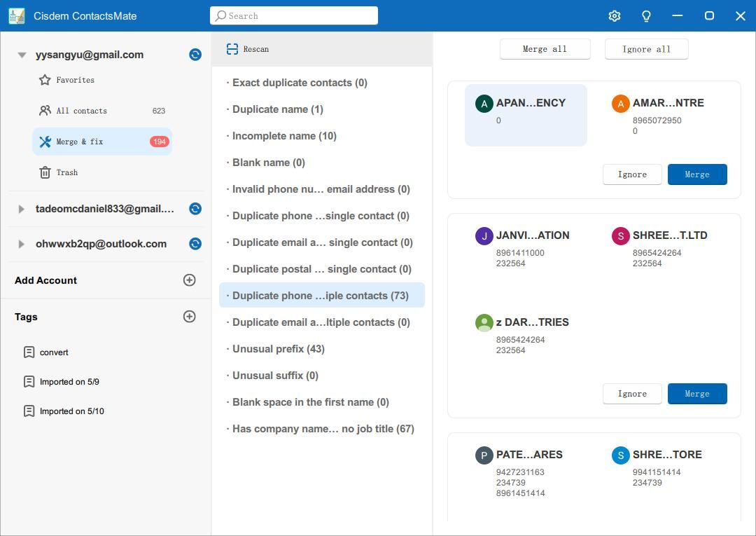This screenshot has width=756, height=536.
Task: Expand the ohwwxb2qp@outlook.com account
Action: (22, 243)
